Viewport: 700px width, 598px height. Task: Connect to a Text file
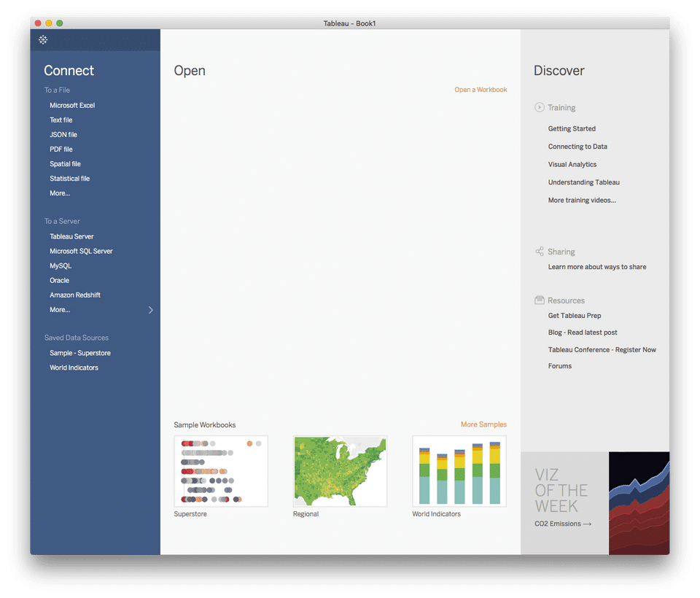click(x=61, y=120)
